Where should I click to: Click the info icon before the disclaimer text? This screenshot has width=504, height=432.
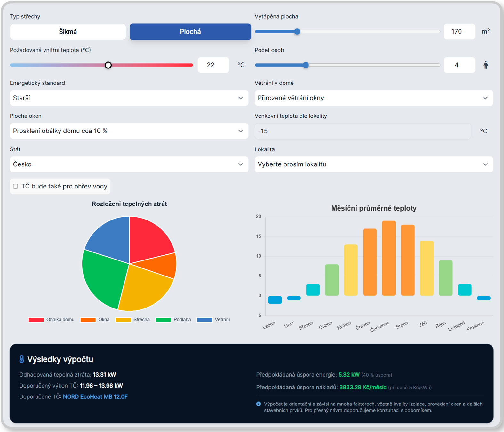click(259, 404)
